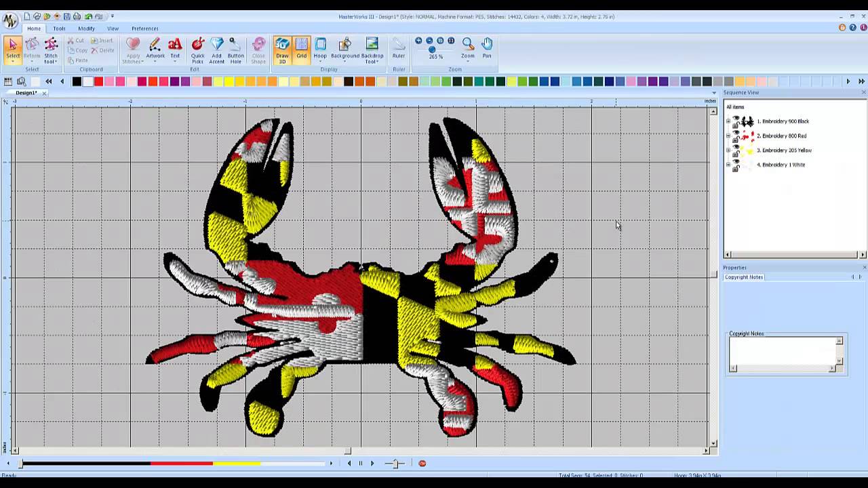Activate the Ruler tool
The height and width of the screenshot is (488, 868).
(399, 49)
